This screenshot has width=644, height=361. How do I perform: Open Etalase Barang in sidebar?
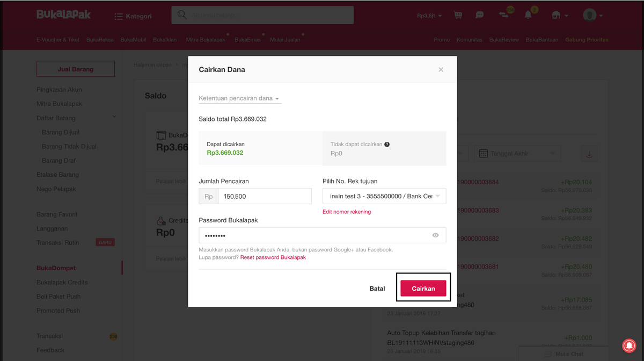pos(57,175)
